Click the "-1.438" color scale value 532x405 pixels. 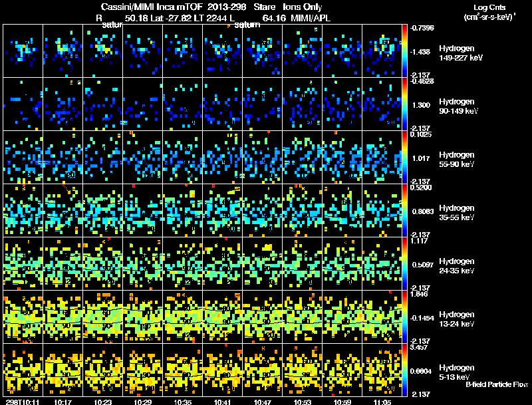pos(420,52)
